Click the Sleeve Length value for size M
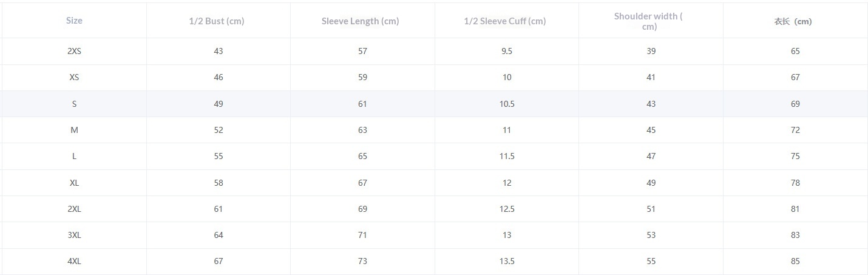Image resolution: width=868 pixels, height=275 pixels. [x=362, y=130]
